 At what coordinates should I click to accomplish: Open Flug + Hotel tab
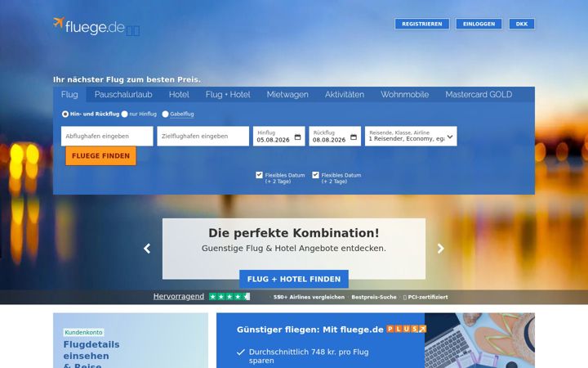(x=228, y=95)
